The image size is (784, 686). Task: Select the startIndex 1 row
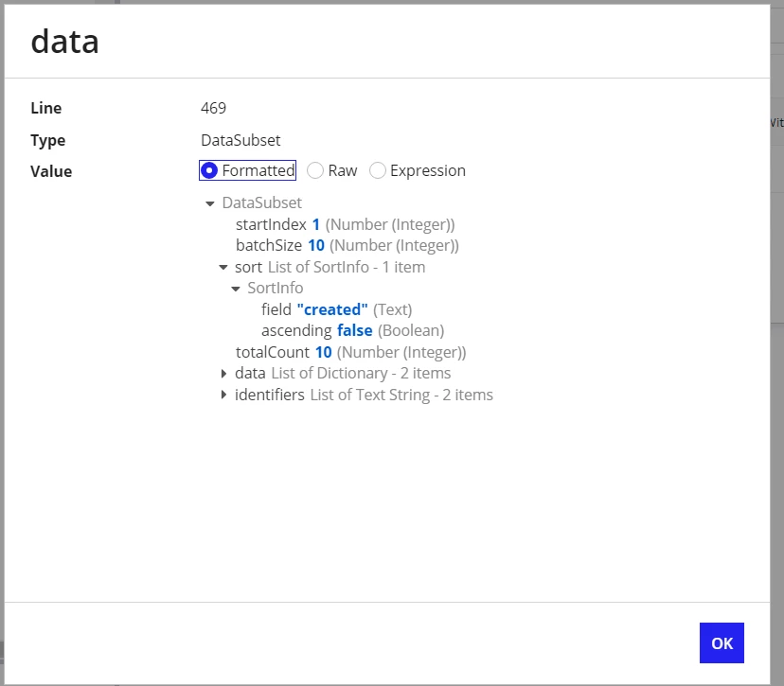click(345, 224)
